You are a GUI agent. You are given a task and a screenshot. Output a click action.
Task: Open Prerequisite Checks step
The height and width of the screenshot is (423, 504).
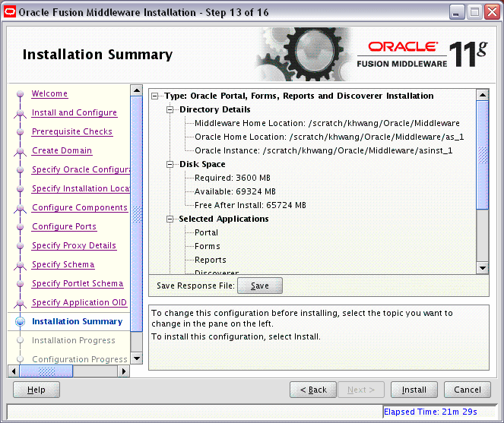coord(72,131)
